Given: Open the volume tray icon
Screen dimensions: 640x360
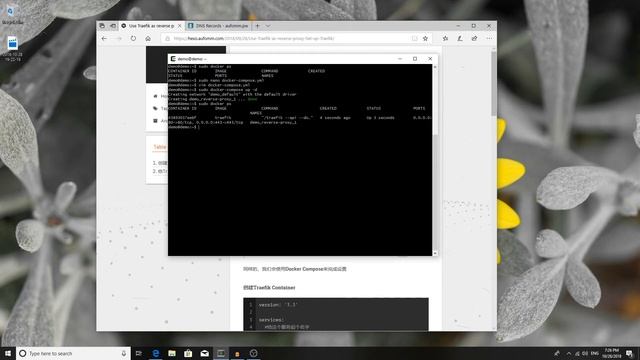Looking at the screenshot, I should (585, 353).
